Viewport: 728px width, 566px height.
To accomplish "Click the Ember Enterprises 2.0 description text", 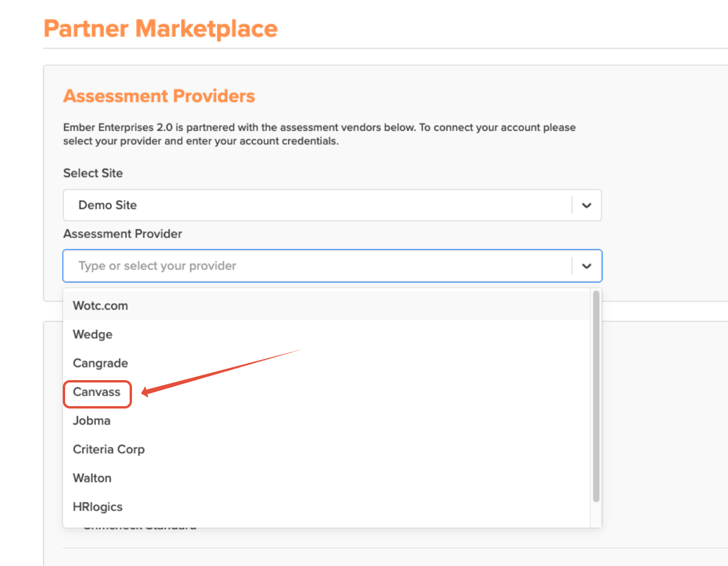I will 320,135.
